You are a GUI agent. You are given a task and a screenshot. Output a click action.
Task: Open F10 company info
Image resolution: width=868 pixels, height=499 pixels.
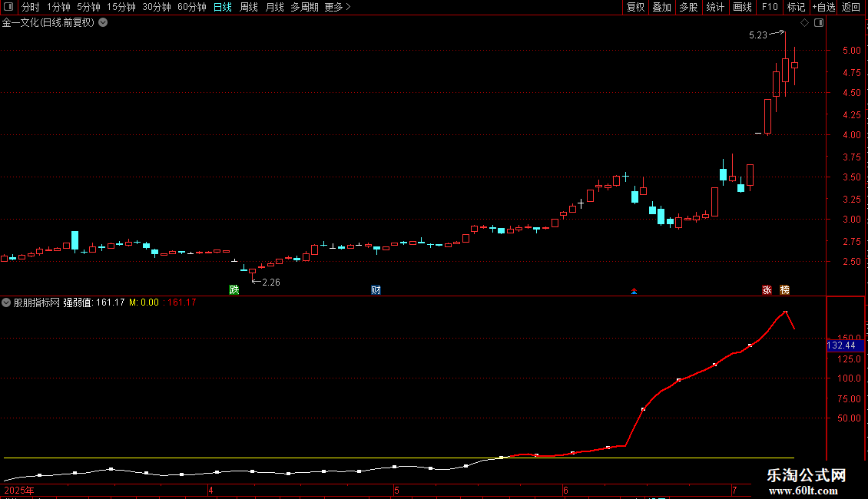(770, 7)
